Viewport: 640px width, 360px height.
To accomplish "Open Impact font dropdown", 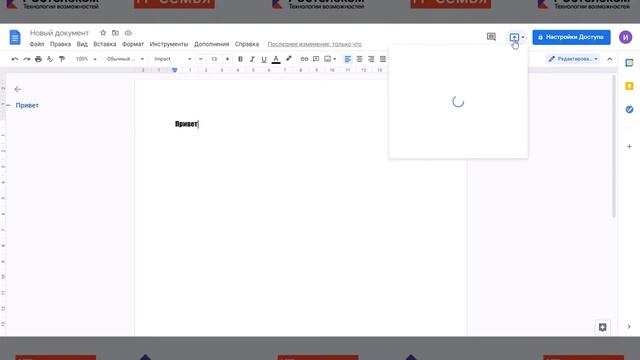I will (173, 59).
